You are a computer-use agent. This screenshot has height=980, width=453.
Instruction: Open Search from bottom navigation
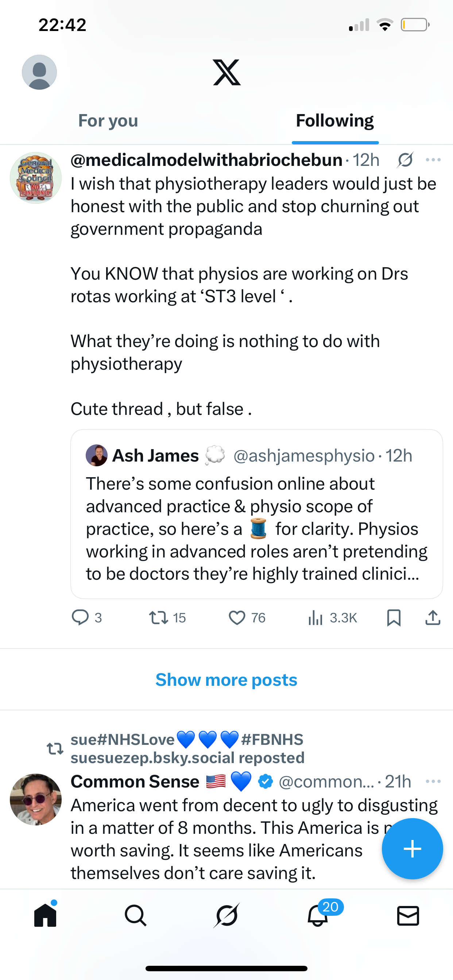coord(136,915)
